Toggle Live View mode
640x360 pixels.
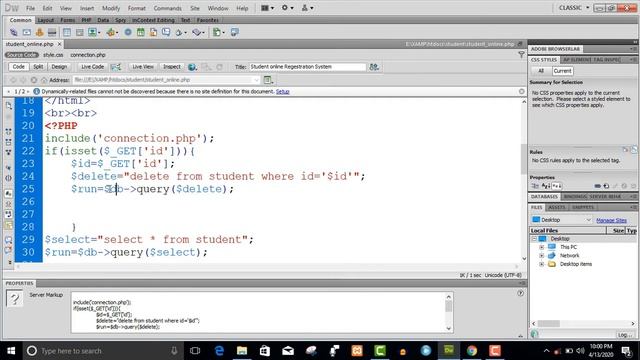pos(143,67)
